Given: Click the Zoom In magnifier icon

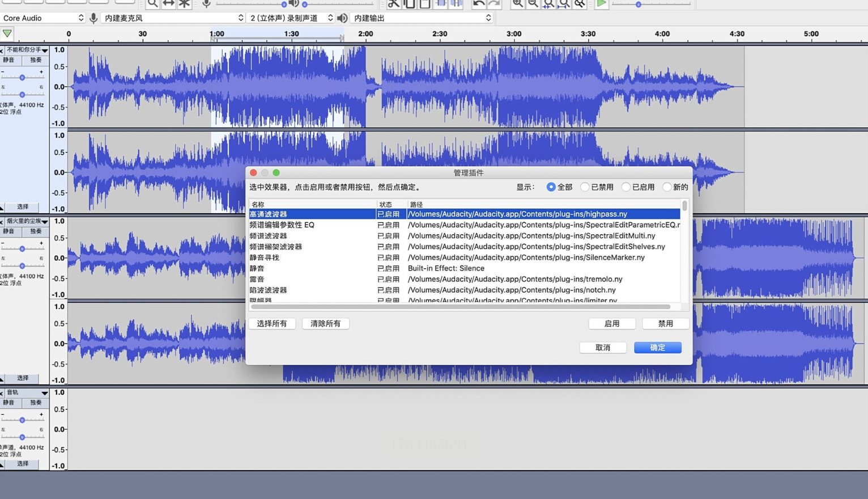Looking at the screenshot, I should click(517, 3).
